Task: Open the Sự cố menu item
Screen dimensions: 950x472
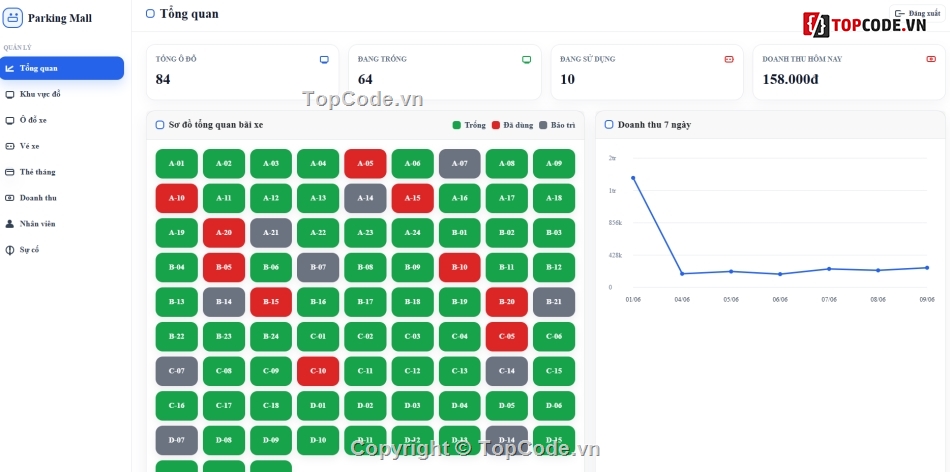Action: coord(62,250)
